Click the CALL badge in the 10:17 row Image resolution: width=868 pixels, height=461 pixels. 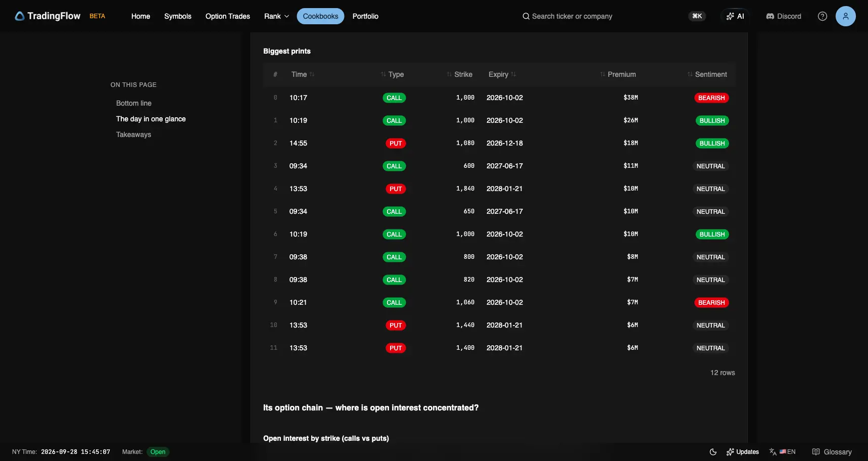pyautogui.click(x=394, y=98)
